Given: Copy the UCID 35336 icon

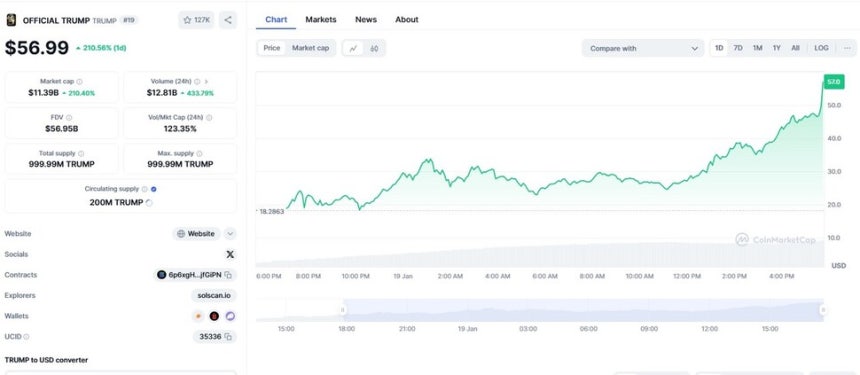Looking at the screenshot, I should (x=228, y=337).
